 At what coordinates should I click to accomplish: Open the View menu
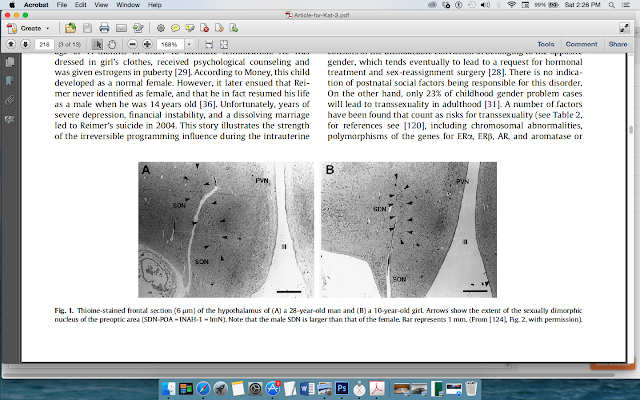pyautogui.click(x=101, y=5)
